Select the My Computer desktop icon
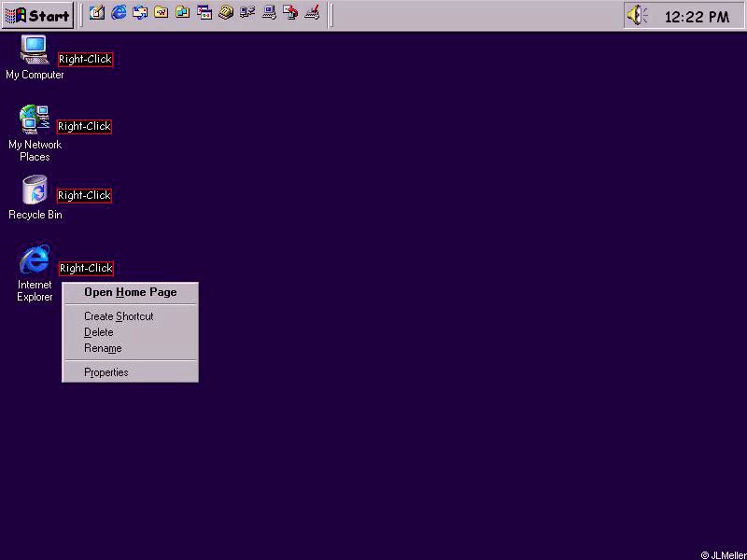The width and height of the screenshot is (747, 560). coord(35,57)
